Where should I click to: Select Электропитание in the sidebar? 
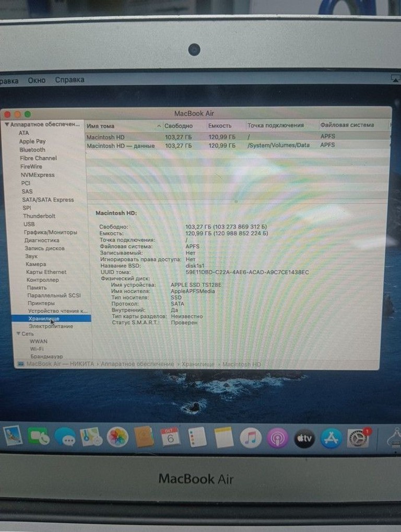point(51,326)
